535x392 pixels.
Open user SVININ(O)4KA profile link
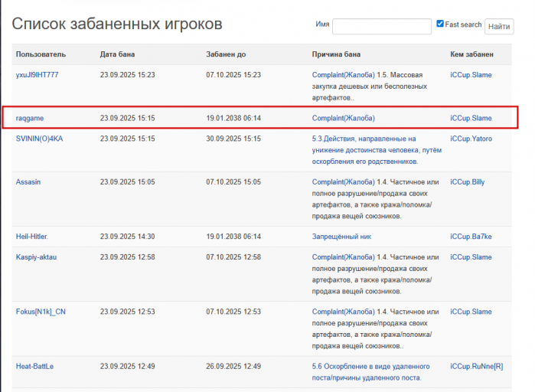39,139
